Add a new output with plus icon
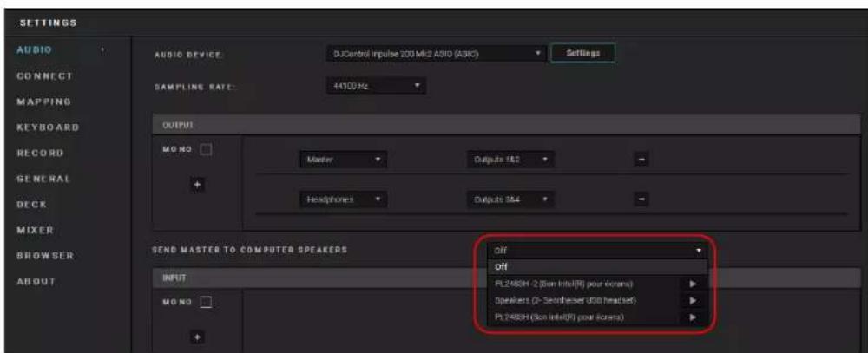 click(197, 186)
